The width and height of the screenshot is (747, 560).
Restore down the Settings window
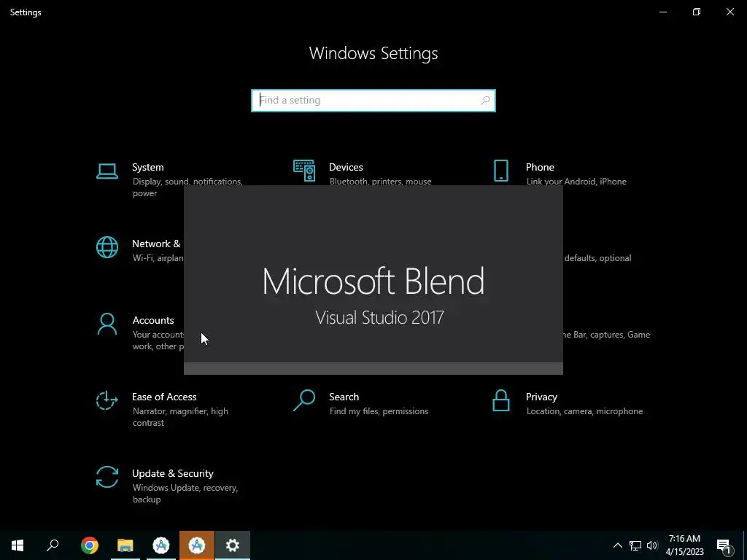pyautogui.click(x=697, y=12)
